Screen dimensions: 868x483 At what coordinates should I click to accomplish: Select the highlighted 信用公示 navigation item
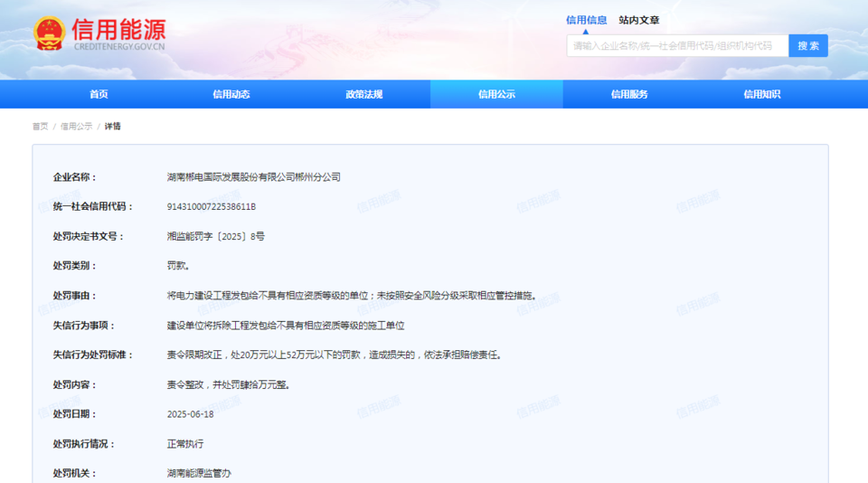pos(496,94)
